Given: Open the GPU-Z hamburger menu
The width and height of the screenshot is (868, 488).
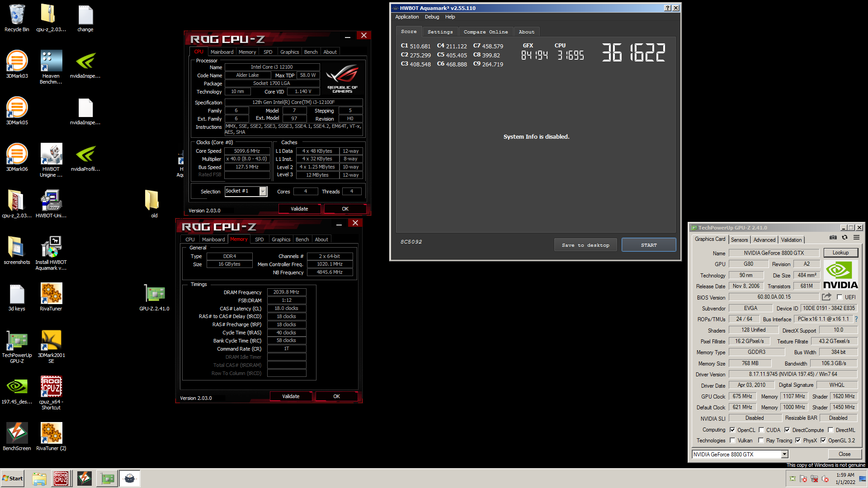Looking at the screenshot, I should tap(856, 238).
